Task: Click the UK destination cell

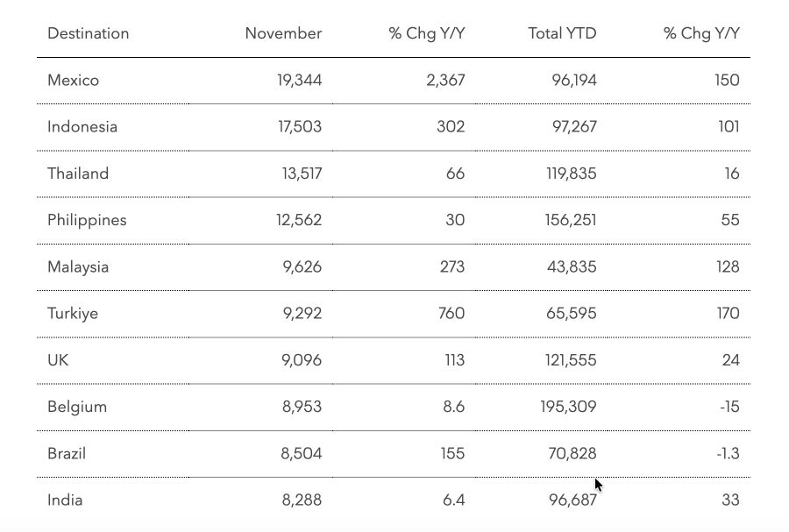Action: [x=58, y=360]
